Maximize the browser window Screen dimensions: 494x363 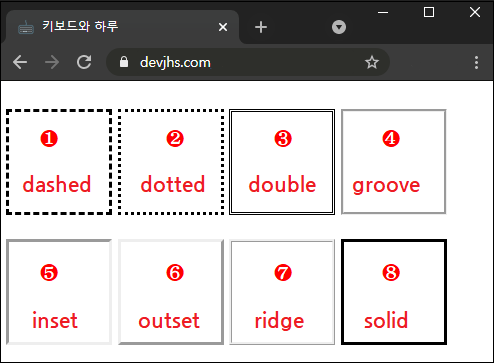coord(429,12)
